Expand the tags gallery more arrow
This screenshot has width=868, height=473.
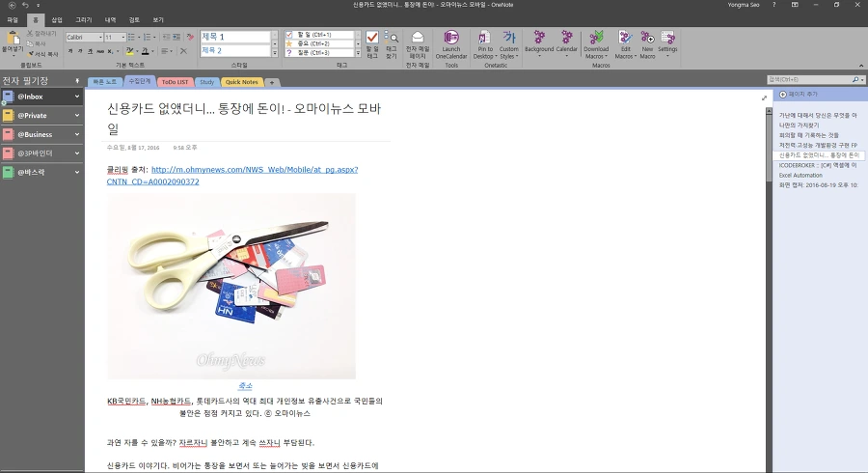click(358, 53)
